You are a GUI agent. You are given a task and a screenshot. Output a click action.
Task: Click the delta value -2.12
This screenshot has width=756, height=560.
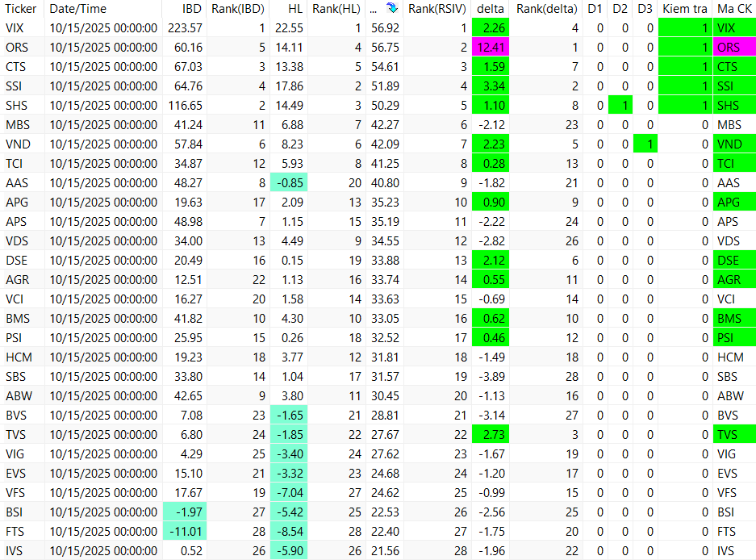(x=492, y=125)
